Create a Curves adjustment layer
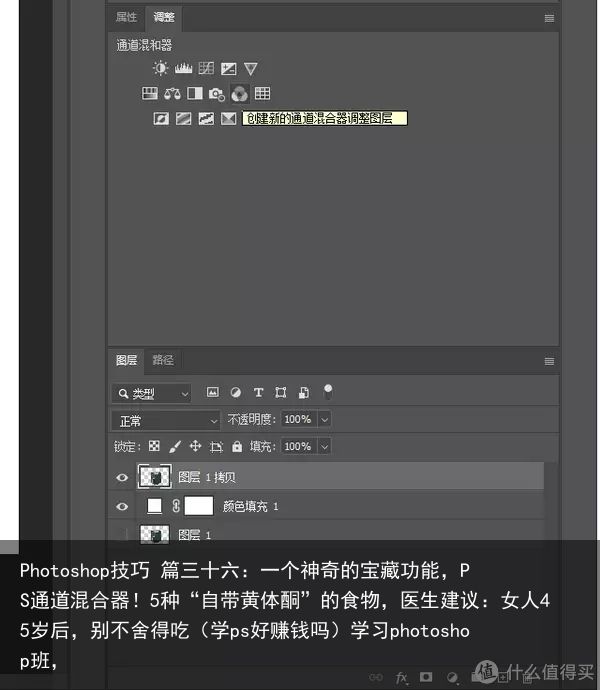Image resolution: width=600 pixels, height=690 pixels. 206,68
